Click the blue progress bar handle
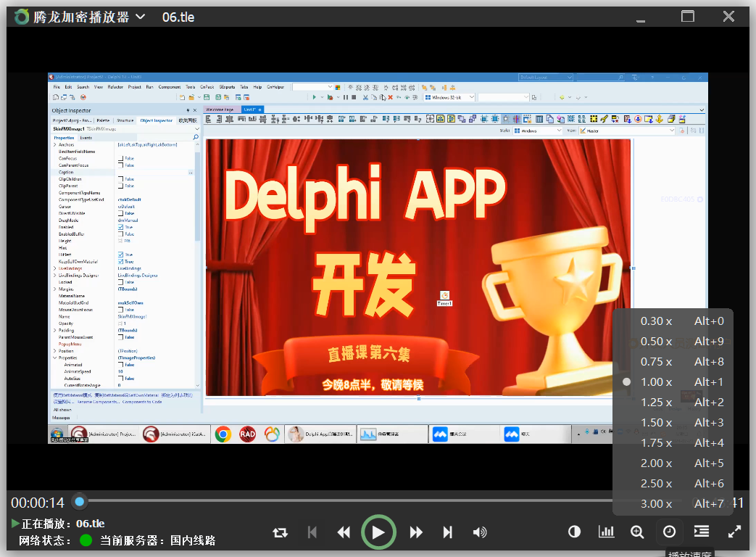Screen dimensions: 756x557 coord(80,502)
